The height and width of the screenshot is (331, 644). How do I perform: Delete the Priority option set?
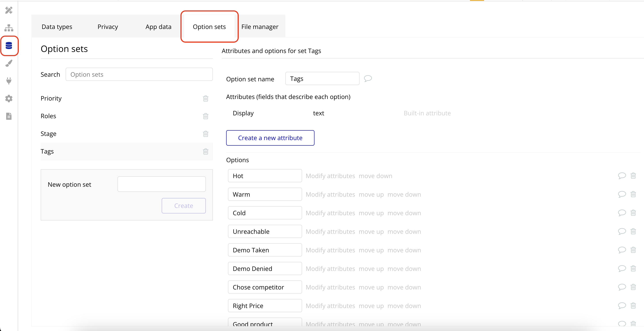pyautogui.click(x=205, y=99)
